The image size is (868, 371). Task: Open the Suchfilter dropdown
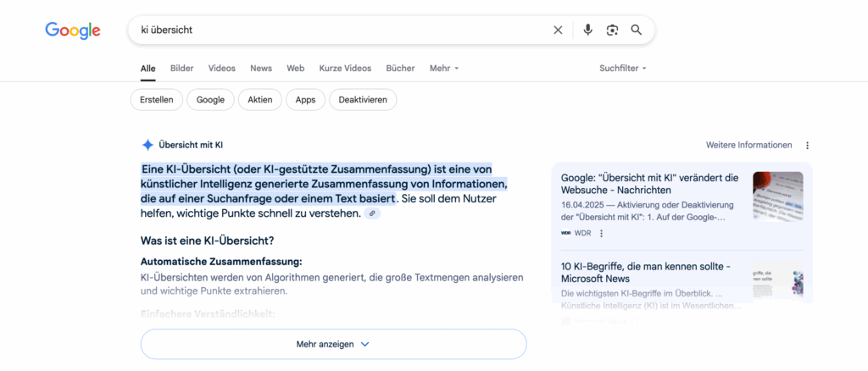coord(623,69)
